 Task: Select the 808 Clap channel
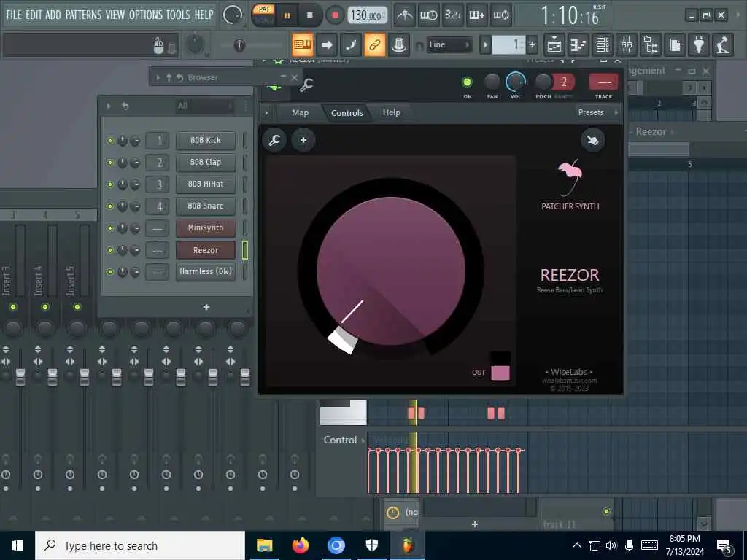[x=206, y=163]
